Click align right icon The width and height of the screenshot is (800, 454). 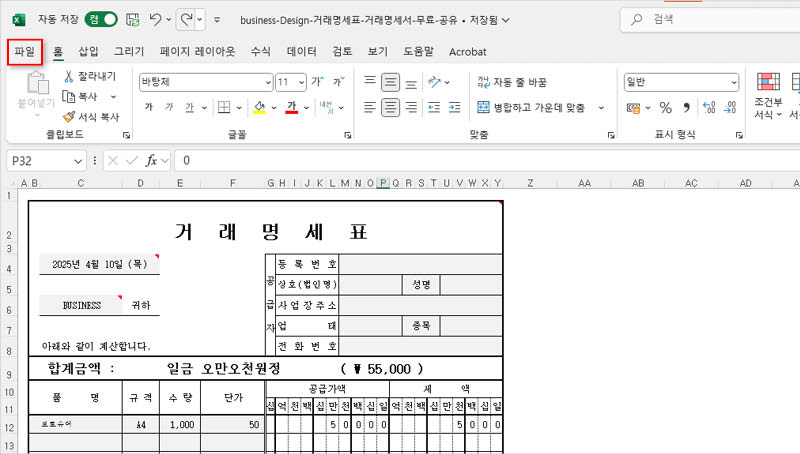(x=411, y=107)
